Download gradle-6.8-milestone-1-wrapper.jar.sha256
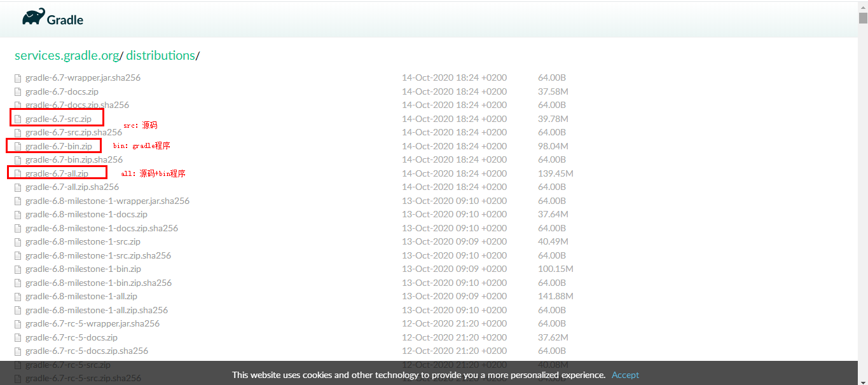868x385 pixels. click(x=107, y=201)
